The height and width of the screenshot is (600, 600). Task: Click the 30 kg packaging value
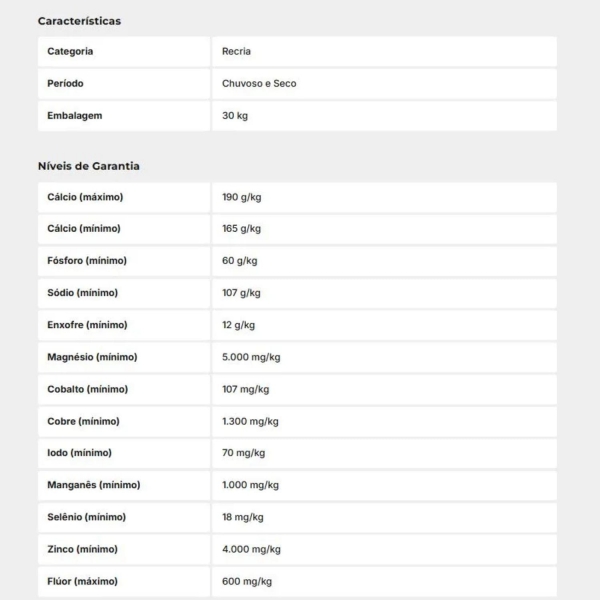(235, 116)
